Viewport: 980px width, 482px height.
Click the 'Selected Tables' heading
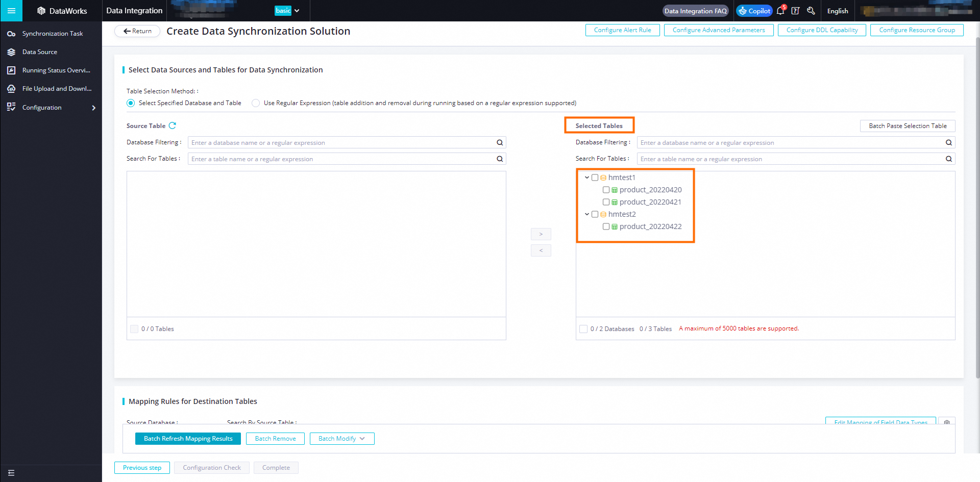pyautogui.click(x=599, y=126)
